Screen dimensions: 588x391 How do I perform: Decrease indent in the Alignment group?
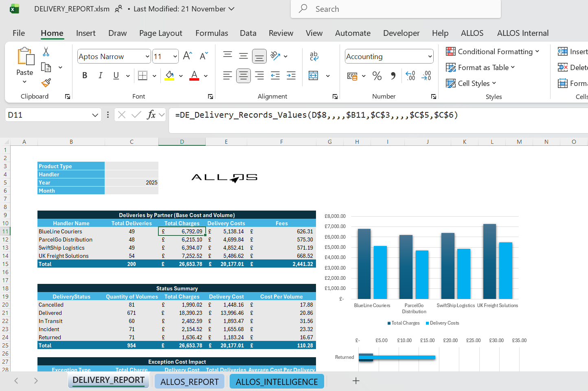tap(275, 75)
